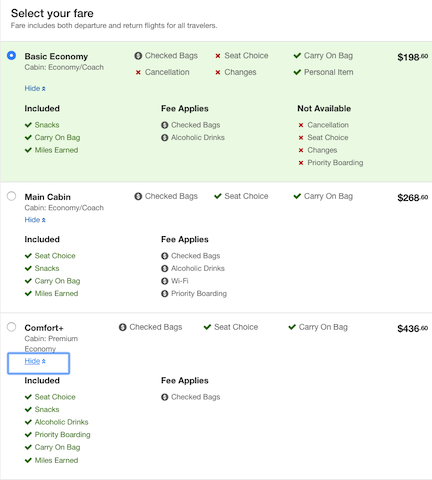The width and height of the screenshot is (432, 480).
Task: Click green check beside Carry On Bag in Main Cabin header
Action: [297, 196]
